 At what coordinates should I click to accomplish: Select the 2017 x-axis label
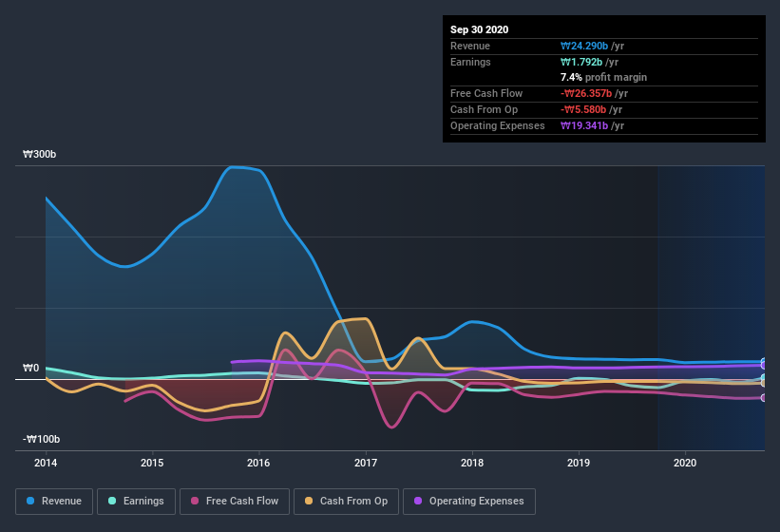click(x=365, y=464)
